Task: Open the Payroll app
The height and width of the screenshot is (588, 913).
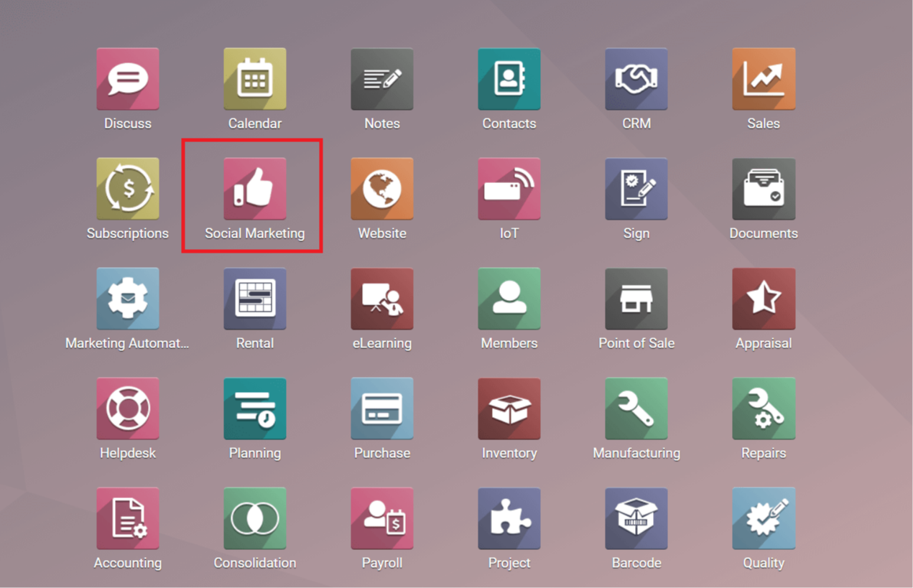Action: (x=382, y=518)
